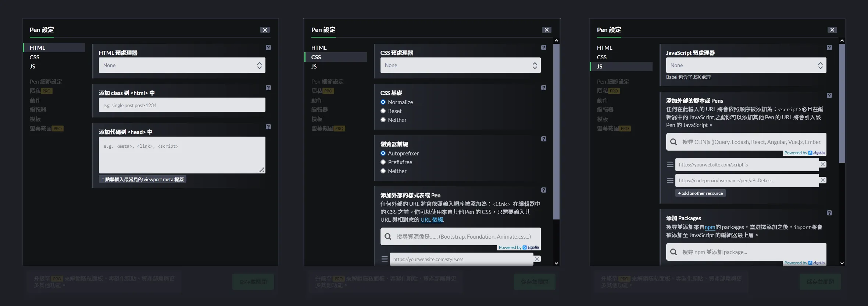This screenshot has width=868, height=306.
Task: Click the 添加 class 到 <html> input field
Action: 182,105
